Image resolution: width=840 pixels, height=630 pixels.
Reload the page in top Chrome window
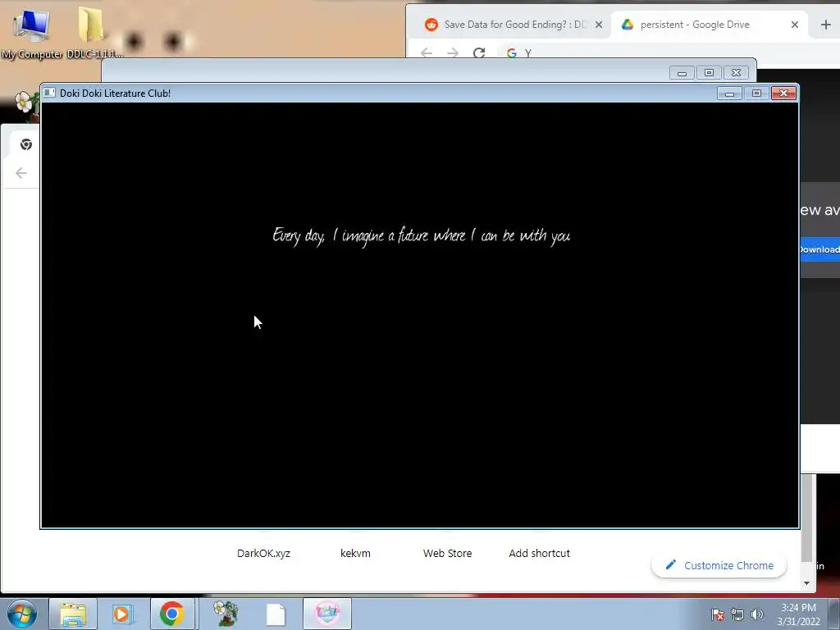479,52
